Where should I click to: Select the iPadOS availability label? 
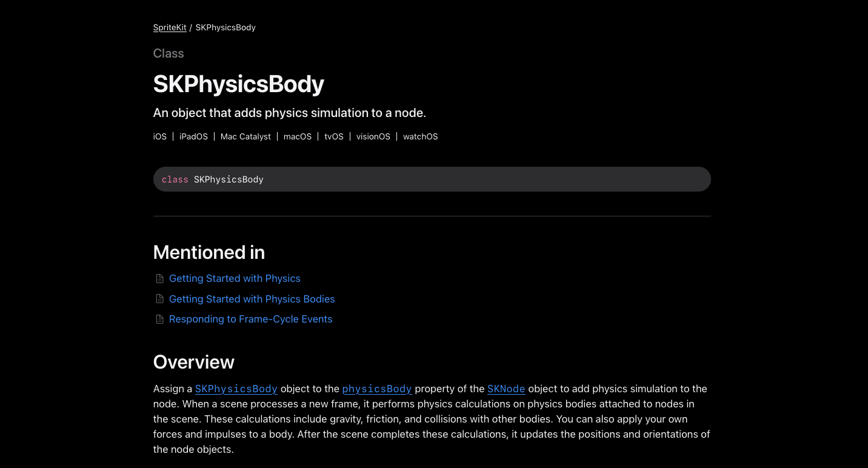[x=193, y=136]
